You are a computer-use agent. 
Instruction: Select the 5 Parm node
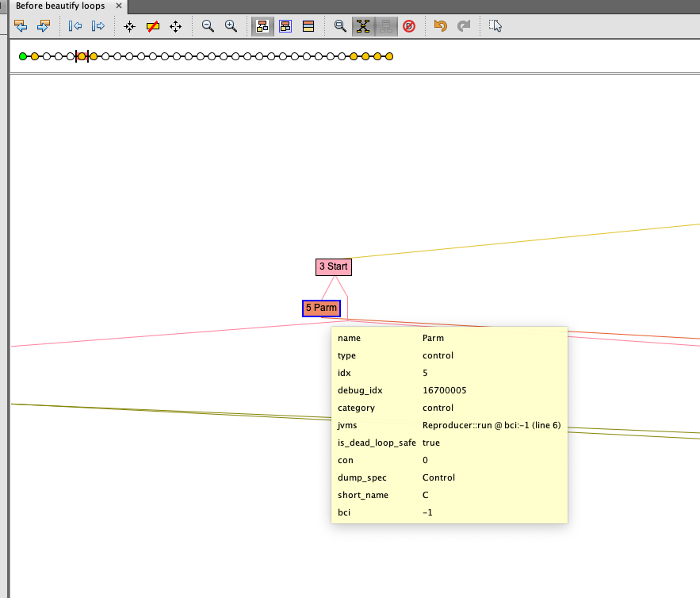click(x=321, y=309)
